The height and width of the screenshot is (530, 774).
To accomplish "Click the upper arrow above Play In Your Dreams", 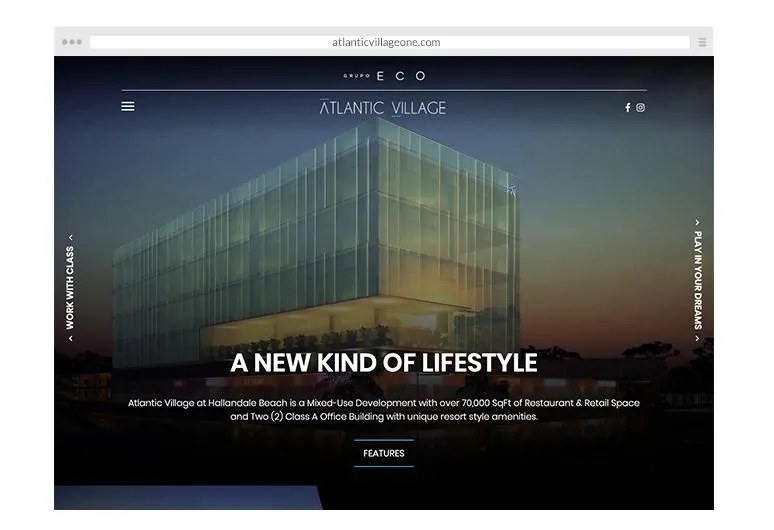I will click(x=697, y=223).
